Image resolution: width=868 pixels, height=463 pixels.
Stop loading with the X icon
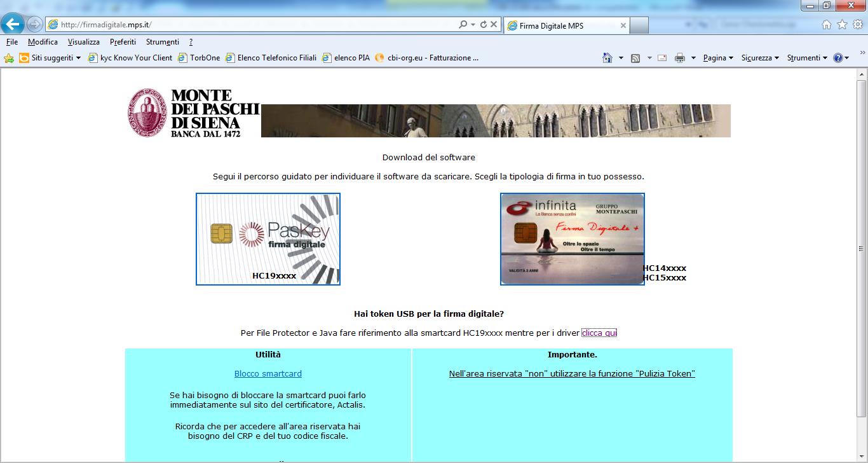[493, 25]
